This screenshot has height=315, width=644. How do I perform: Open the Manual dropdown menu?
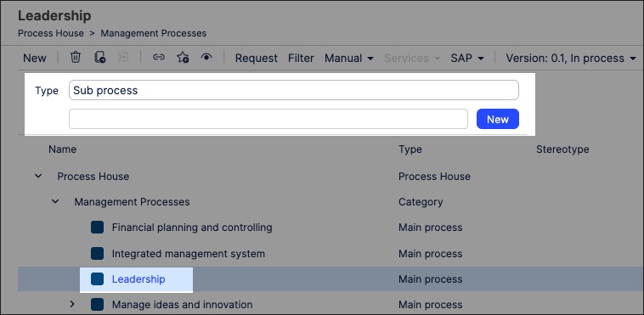[x=349, y=58]
